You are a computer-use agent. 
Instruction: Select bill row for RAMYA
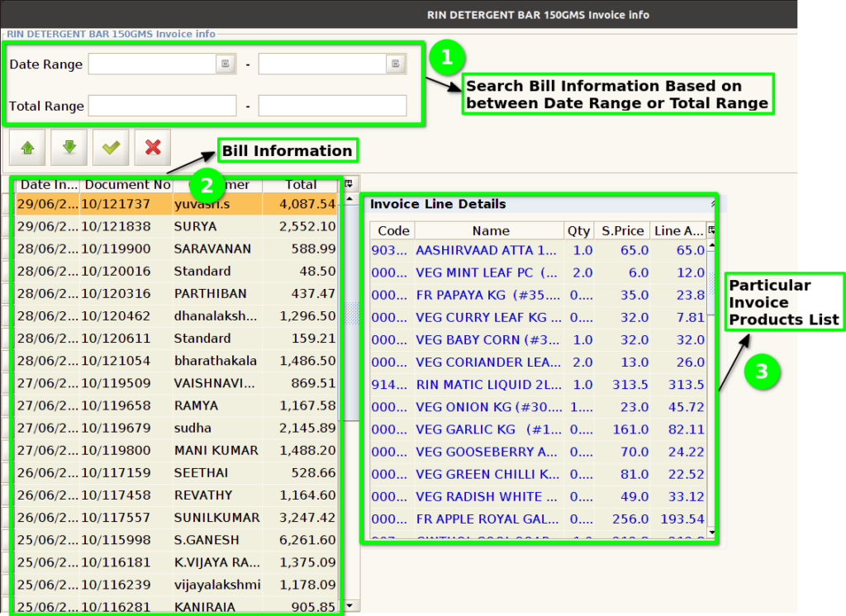(x=177, y=405)
